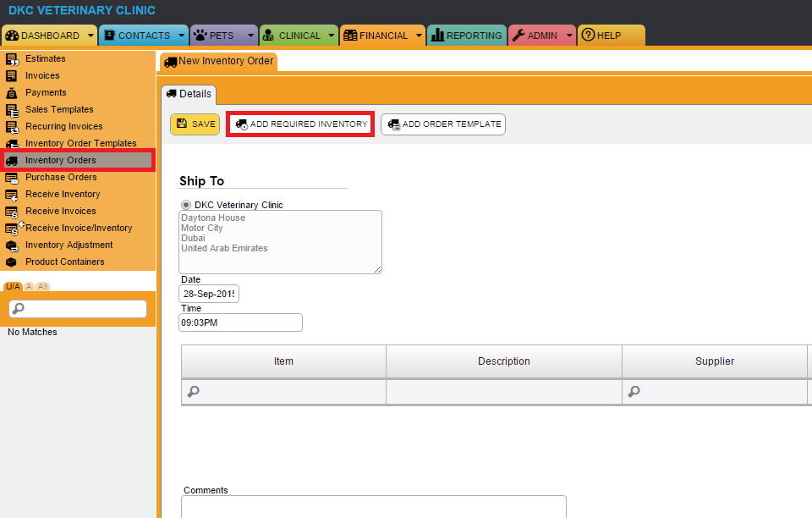Select the DKC Veterinary Clinic radio button
The width and height of the screenshot is (812, 518).
(x=186, y=205)
